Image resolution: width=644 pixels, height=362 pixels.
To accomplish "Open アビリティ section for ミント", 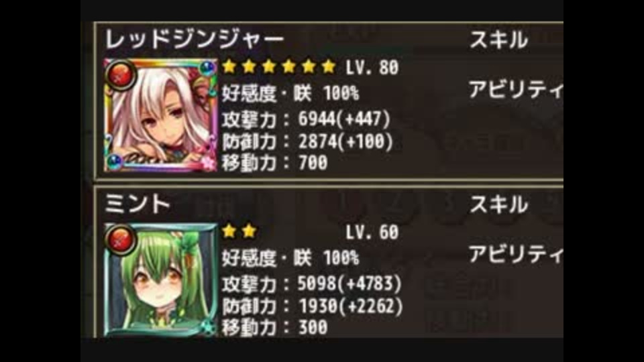I will pos(516,254).
